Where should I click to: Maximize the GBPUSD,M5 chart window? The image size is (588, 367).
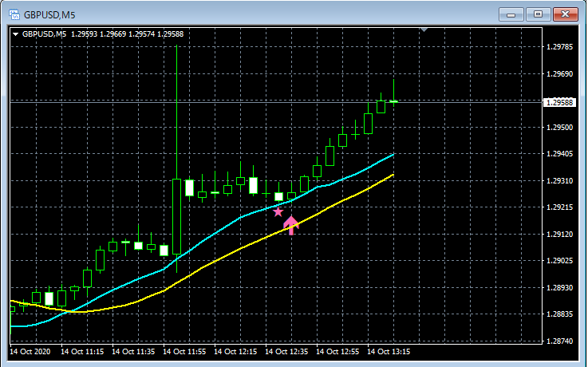pyautogui.click(x=538, y=14)
